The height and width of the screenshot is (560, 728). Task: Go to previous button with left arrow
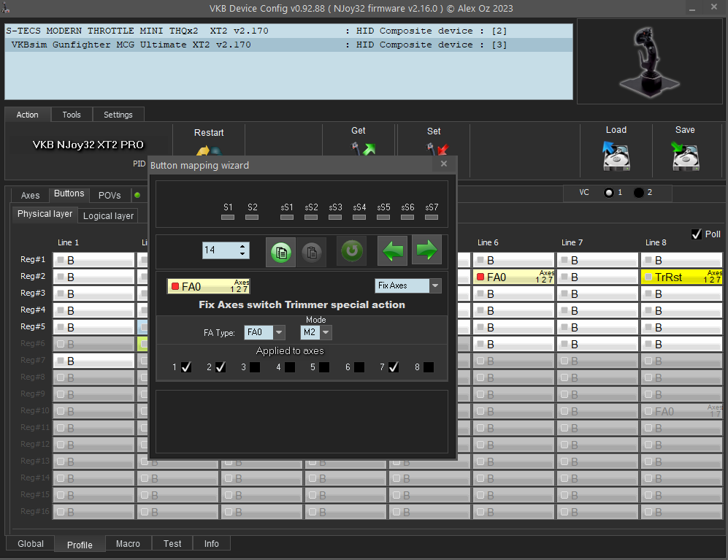(x=392, y=250)
